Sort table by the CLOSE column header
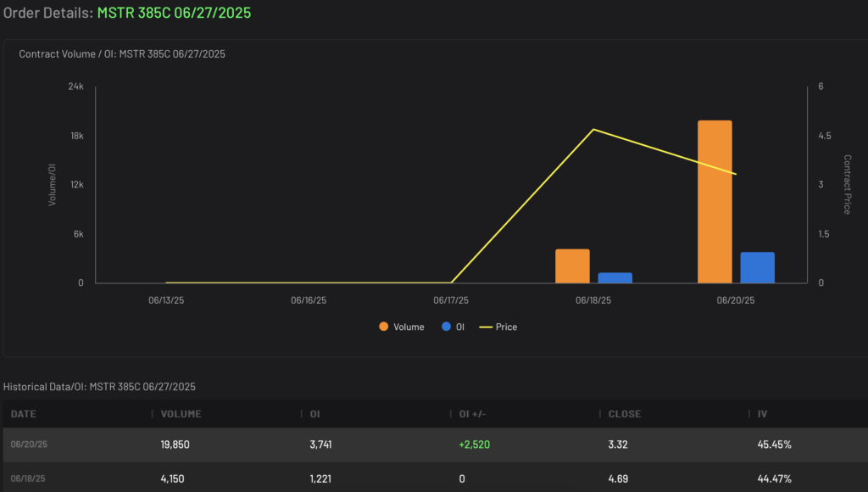Viewport: 868px width, 492px height. pos(625,414)
